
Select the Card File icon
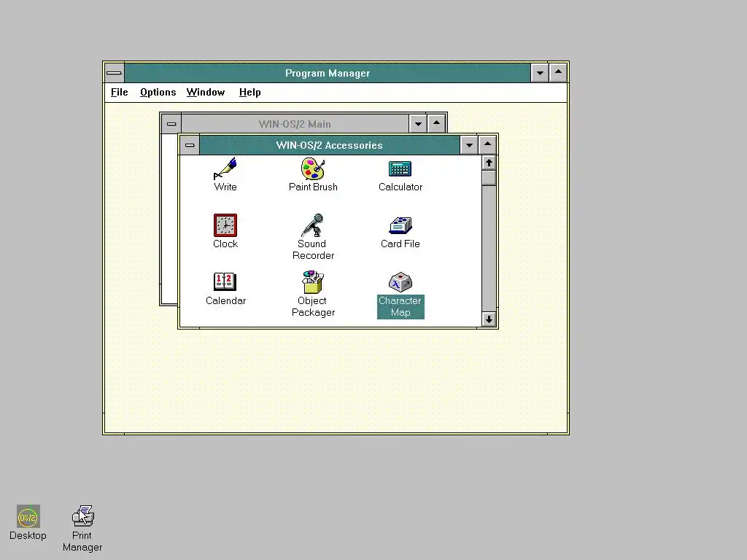400,225
